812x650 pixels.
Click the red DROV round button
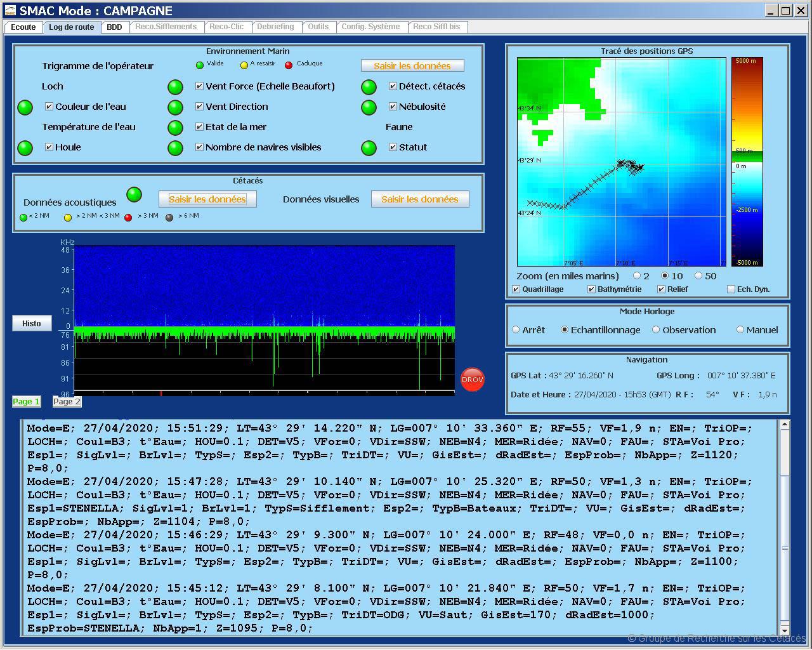pyautogui.click(x=472, y=380)
